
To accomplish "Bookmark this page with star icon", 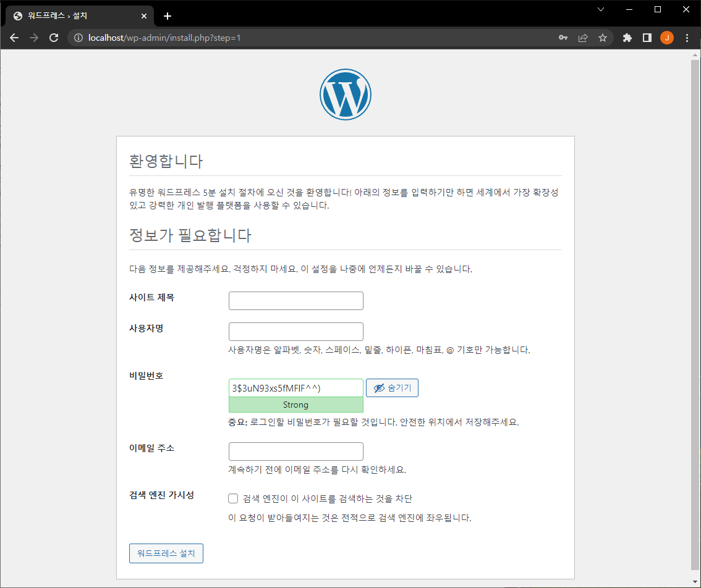I will point(603,38).
